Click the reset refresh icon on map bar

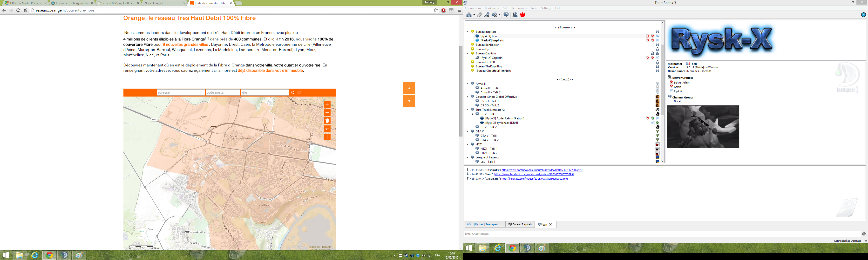[299, 93]
